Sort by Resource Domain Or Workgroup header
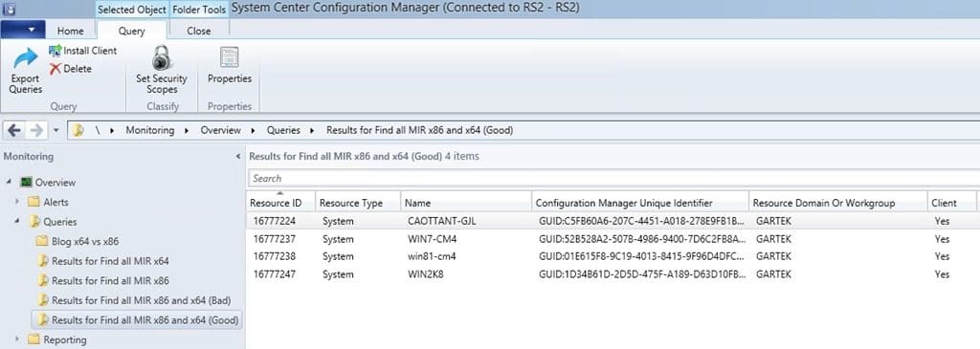 (x=837, y=203)
